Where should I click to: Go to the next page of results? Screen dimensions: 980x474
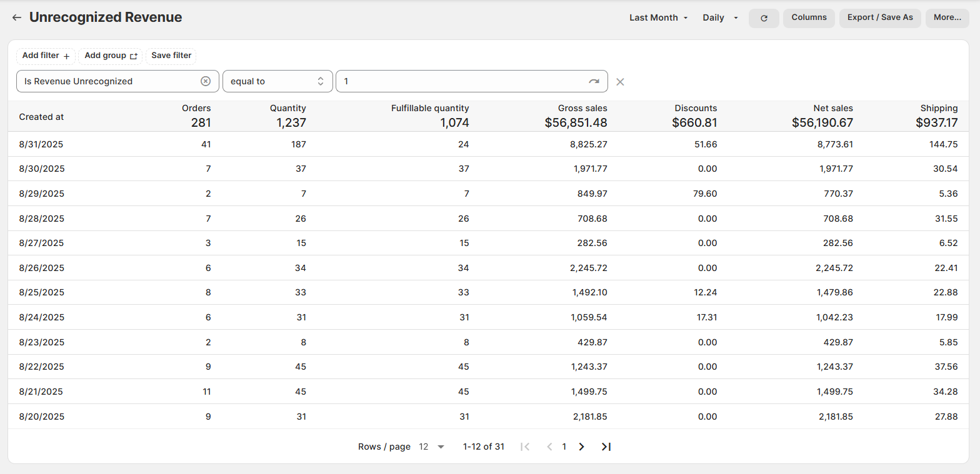581,447
